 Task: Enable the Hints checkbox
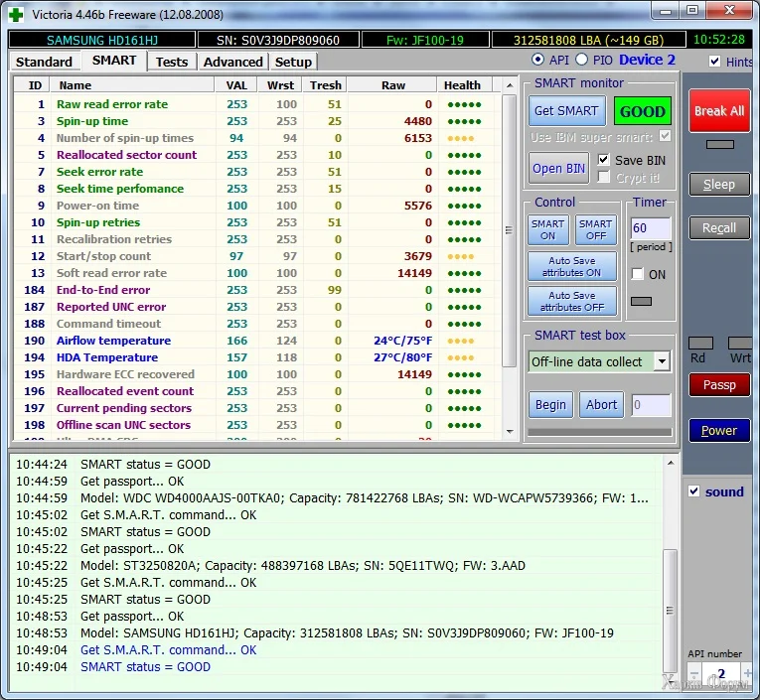point(715,62)
